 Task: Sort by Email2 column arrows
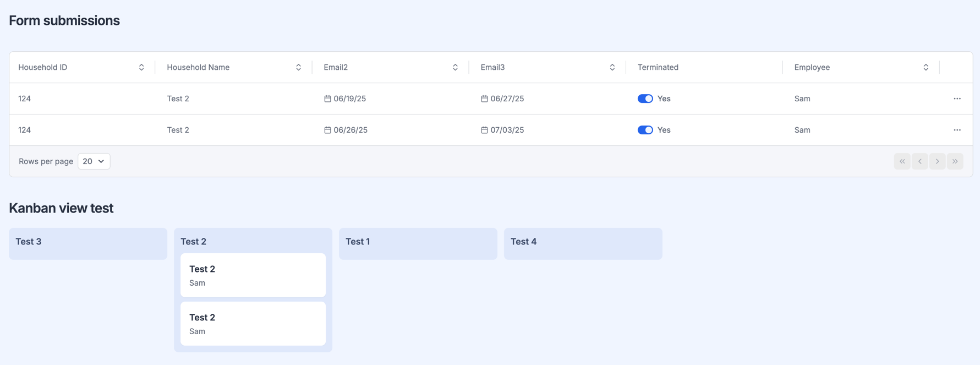[455, 67]
